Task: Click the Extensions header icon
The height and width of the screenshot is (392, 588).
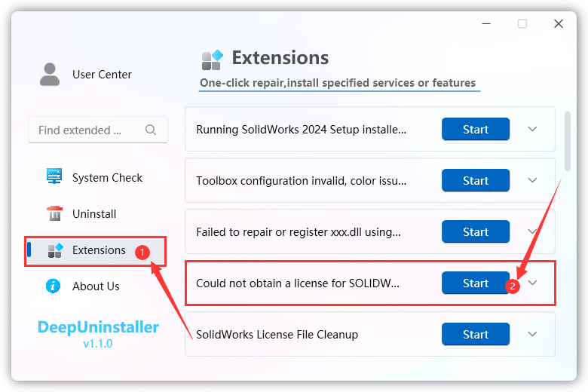Action: click(x=213, y=59)
